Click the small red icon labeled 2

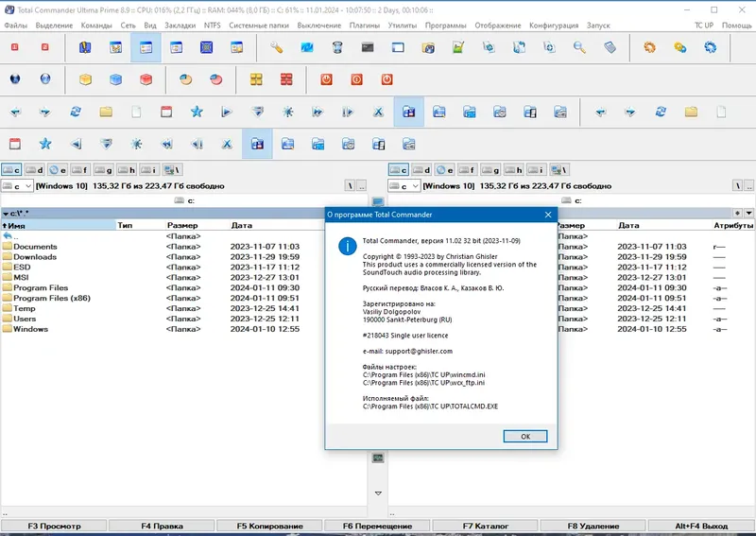click(44, 47)
